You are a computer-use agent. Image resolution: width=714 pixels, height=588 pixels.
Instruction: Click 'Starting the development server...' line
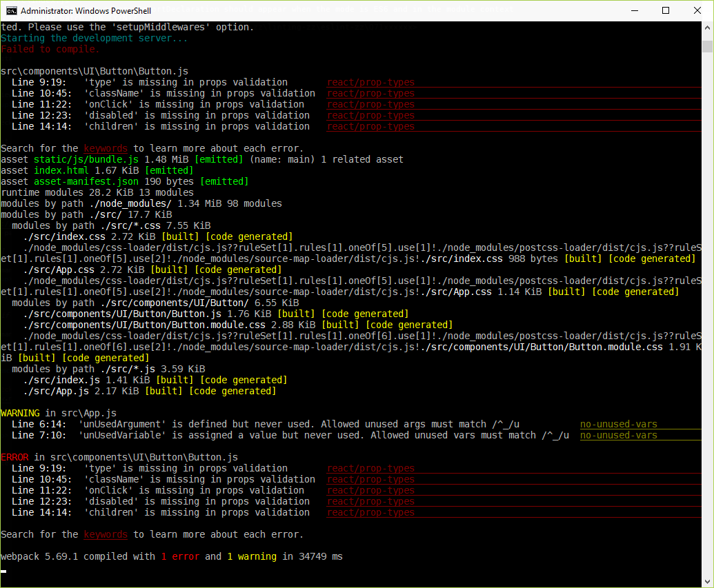pos(95,38)
